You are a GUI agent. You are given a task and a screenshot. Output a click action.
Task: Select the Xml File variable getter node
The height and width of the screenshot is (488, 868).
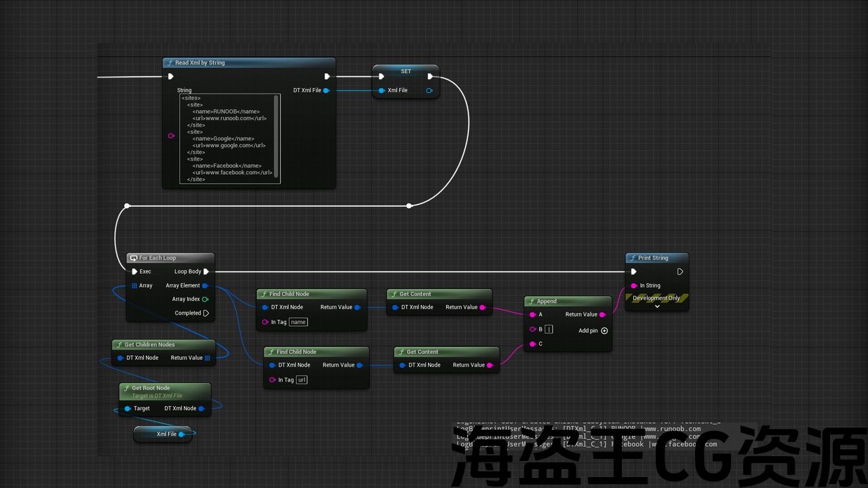click(163, 434)
